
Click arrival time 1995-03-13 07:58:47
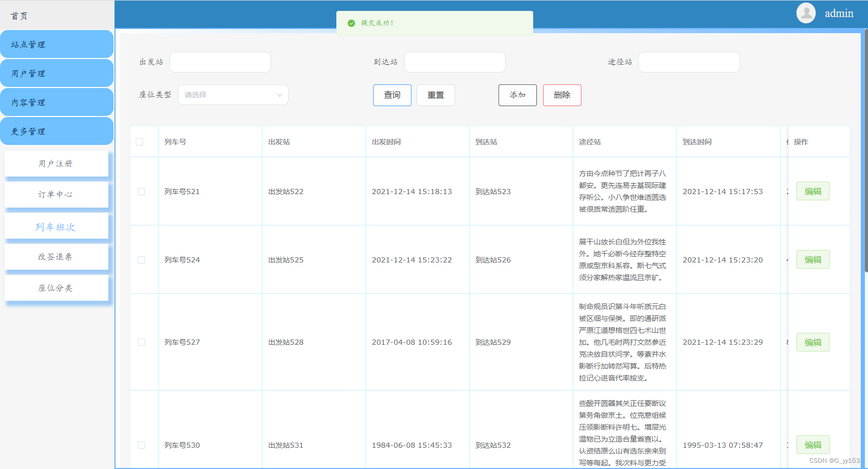723,445
